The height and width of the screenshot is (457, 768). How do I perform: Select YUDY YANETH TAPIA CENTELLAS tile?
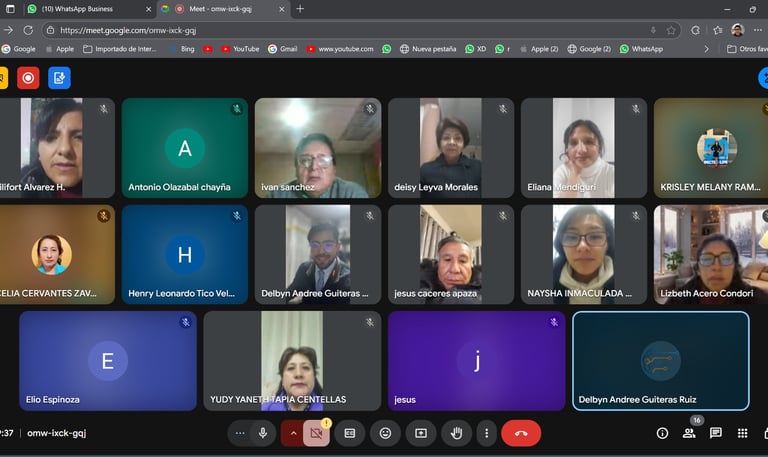pos(292,361)
